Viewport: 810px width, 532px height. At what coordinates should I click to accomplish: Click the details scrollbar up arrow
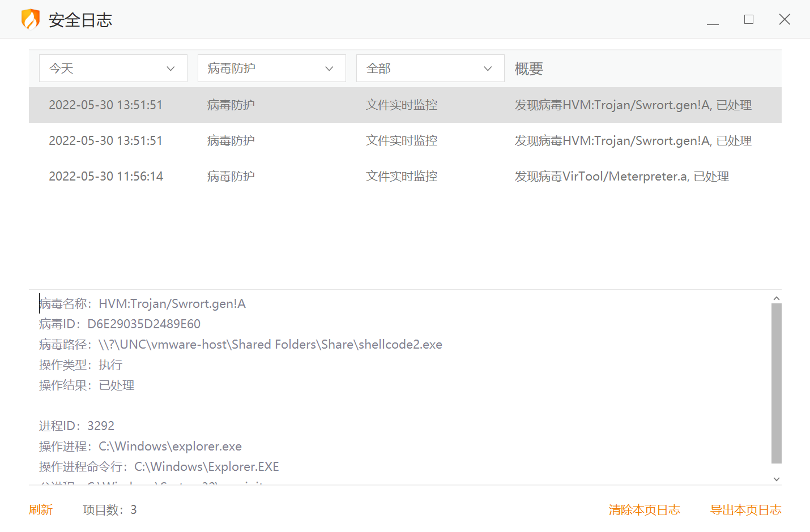coord(777,298)
